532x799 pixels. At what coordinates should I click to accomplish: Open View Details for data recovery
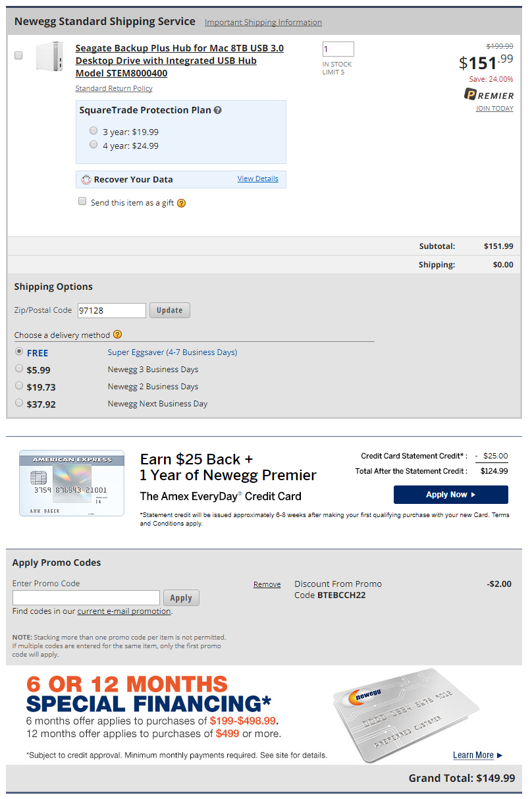[x=258, y=179]
